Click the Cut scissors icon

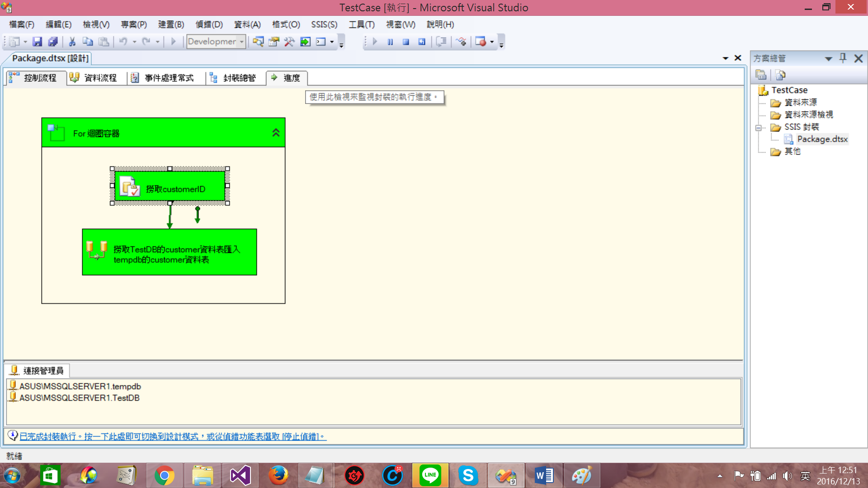point(72,42)
